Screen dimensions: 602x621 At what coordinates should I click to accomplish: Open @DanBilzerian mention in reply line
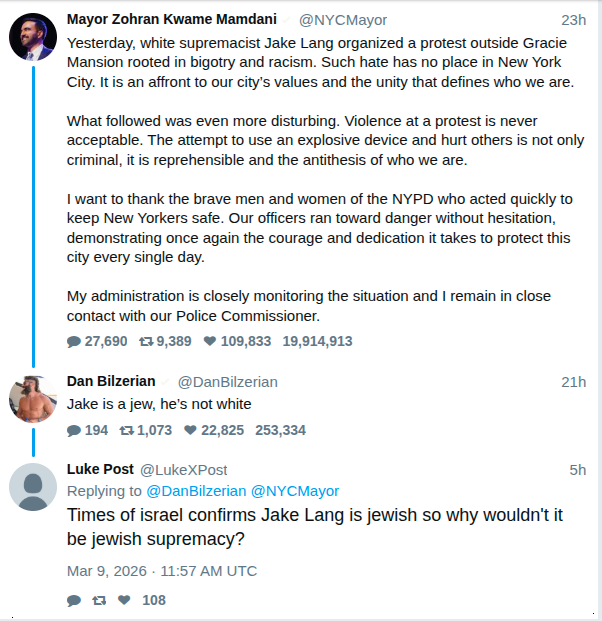(x=196, y=491)
